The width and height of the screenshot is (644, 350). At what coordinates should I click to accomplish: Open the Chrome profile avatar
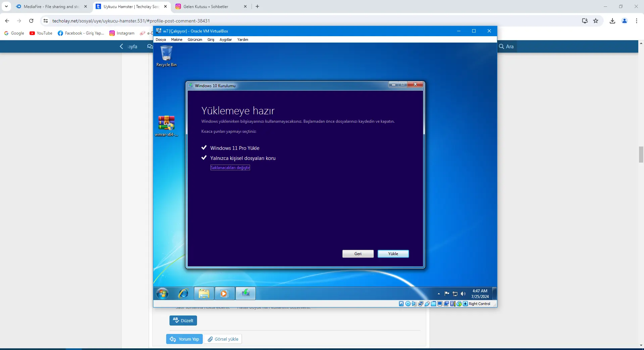point(625,21)
